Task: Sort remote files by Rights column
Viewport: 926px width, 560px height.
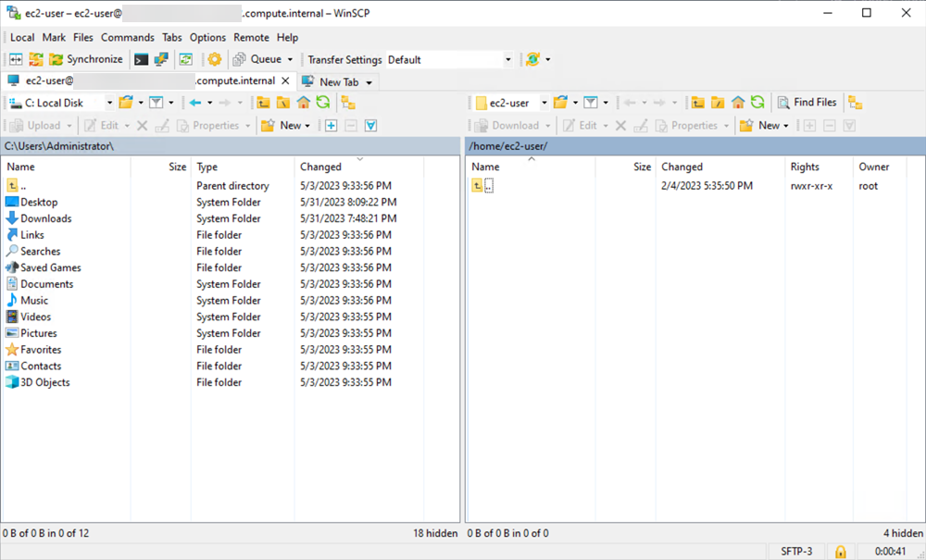Action: (819, 167)
